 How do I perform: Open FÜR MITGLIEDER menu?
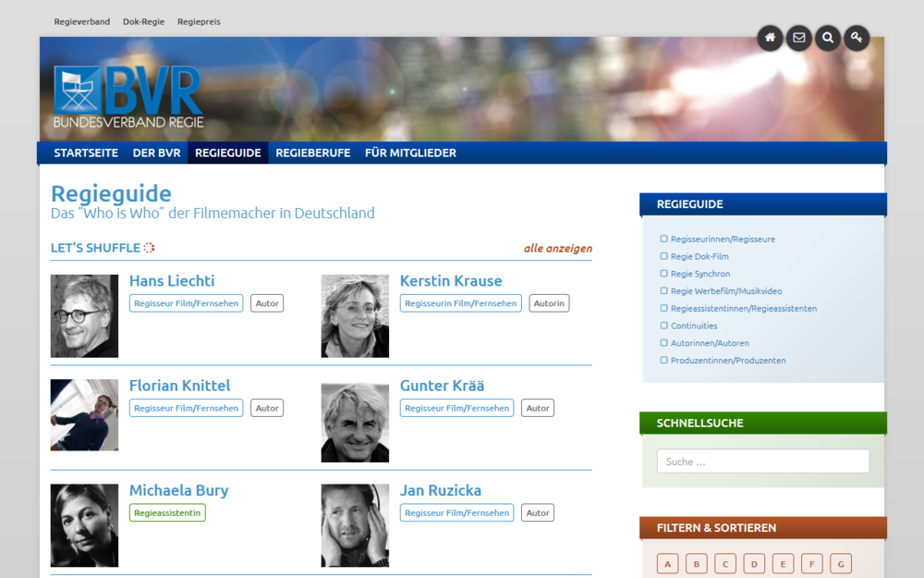411,153
